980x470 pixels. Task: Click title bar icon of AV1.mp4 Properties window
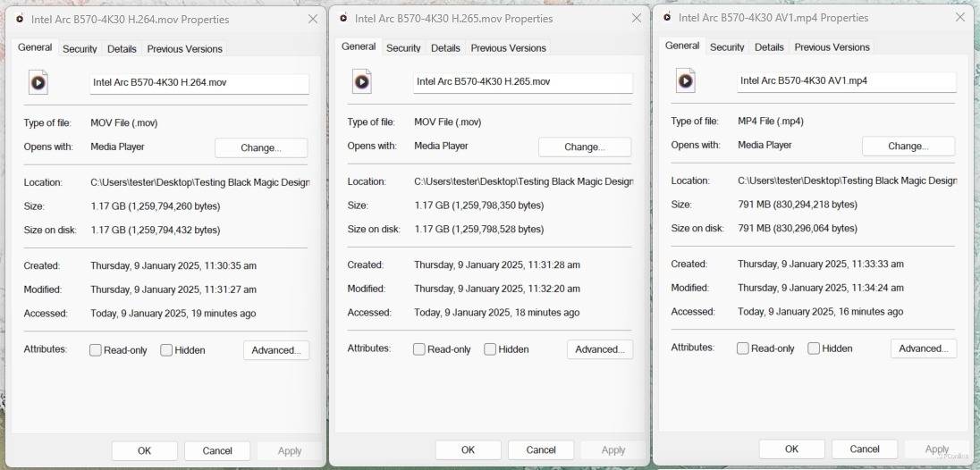[667, 17]
